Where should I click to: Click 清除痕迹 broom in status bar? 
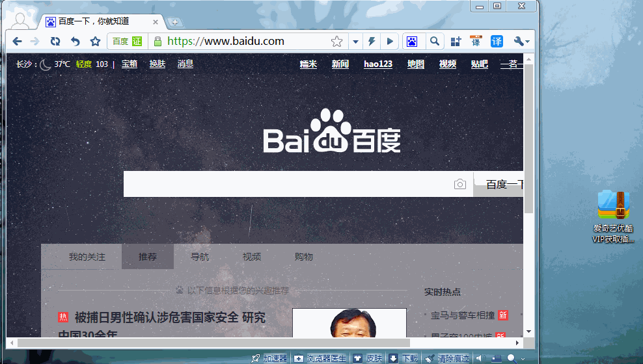click(x=447, y=359)
